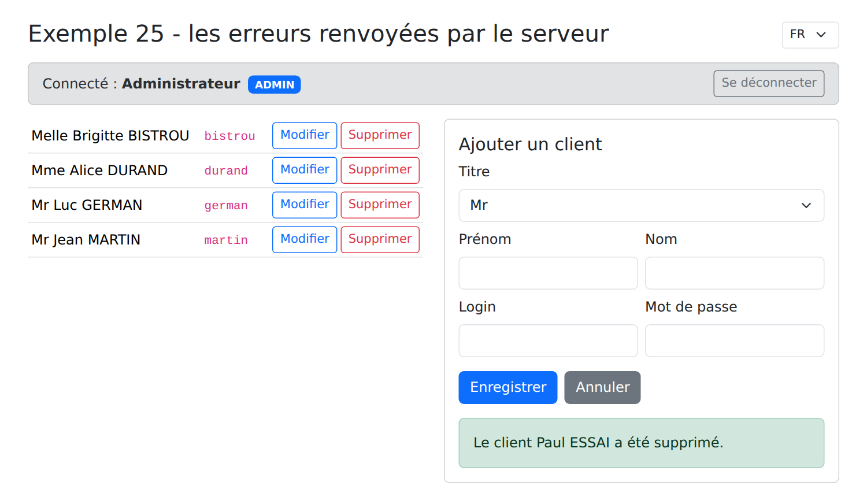Select the name Melle Brigitte BISTROU
This screenshot has height=504, width=867.
[x=110, y=136]
